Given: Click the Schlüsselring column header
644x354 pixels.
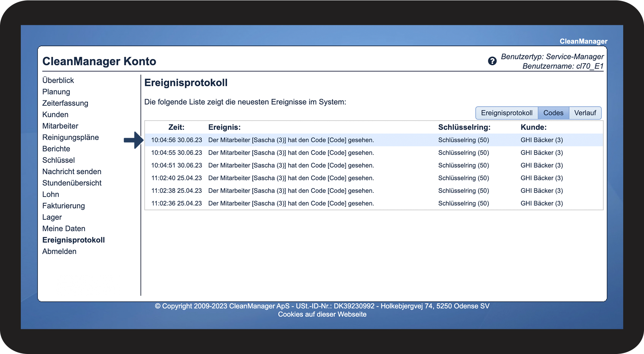Looking at the screenshot, I should coord(464,127).
